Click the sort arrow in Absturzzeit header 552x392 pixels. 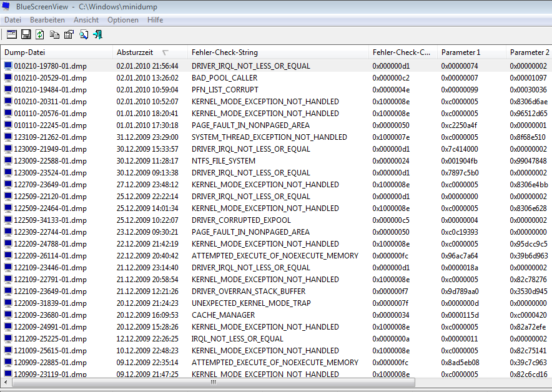tap(165, 53)
